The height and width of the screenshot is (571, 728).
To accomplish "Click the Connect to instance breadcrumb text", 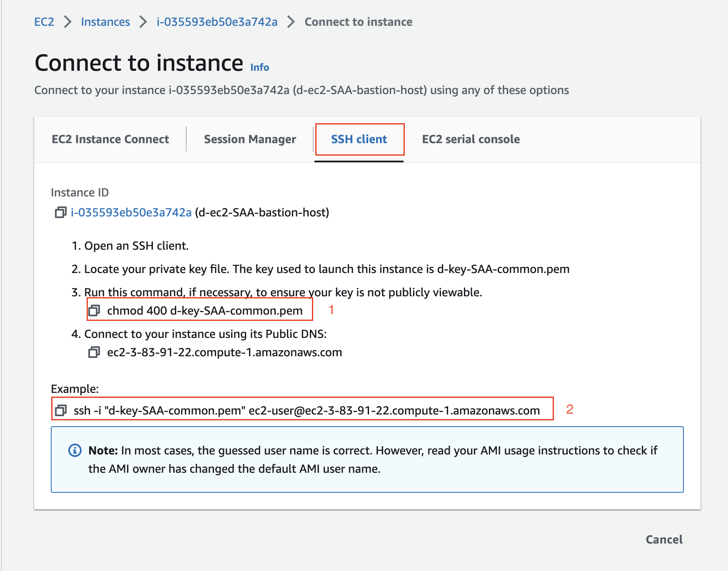I will point(358,22).
